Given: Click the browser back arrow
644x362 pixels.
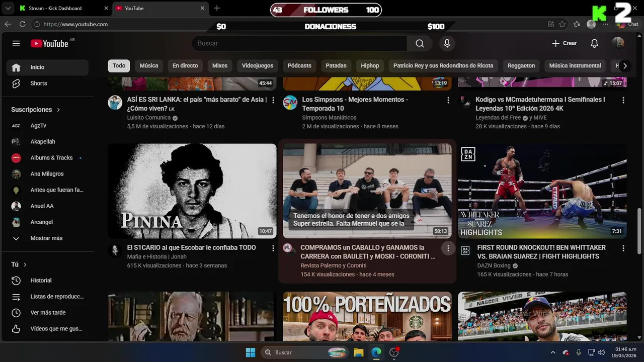Looking at the screenshot, I should tap(8, 24).
